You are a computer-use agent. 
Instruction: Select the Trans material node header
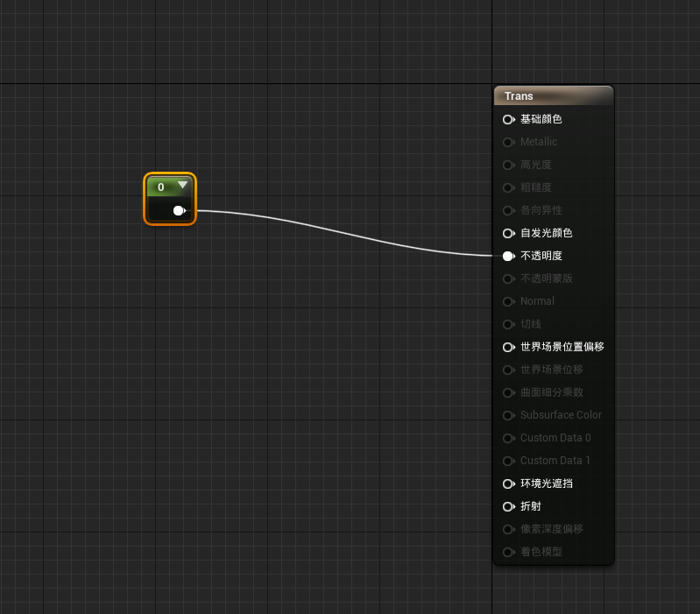click(x=554, y=96)
